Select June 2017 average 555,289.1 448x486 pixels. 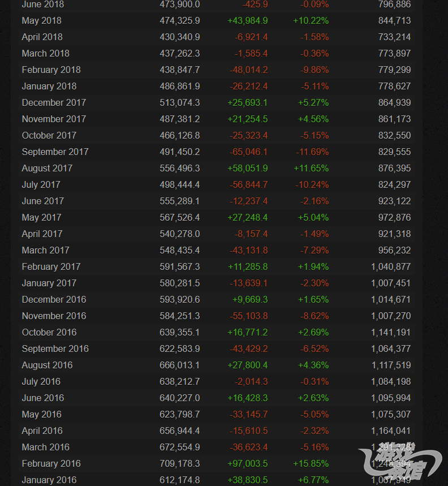click(x=180, y=201)
